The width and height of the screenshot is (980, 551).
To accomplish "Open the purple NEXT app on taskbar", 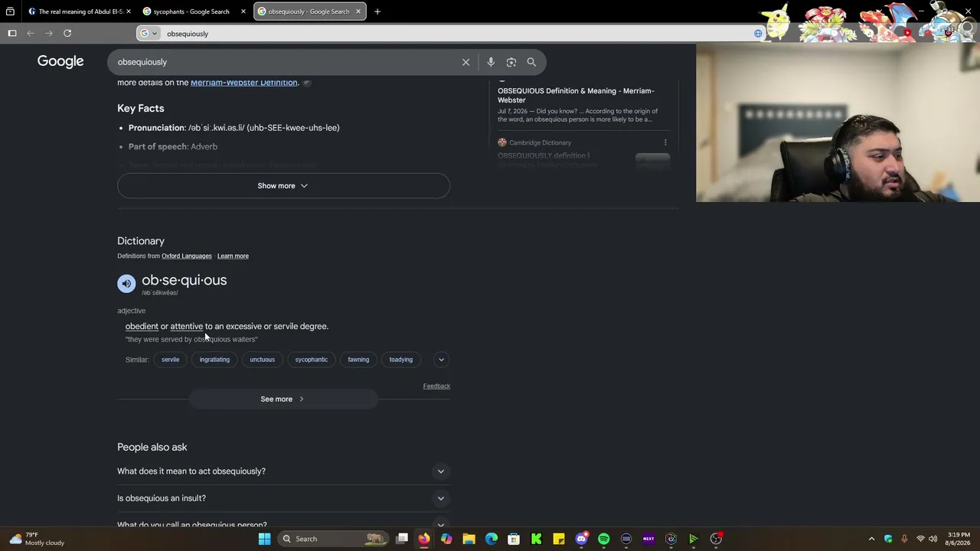I will pos(648,539).
